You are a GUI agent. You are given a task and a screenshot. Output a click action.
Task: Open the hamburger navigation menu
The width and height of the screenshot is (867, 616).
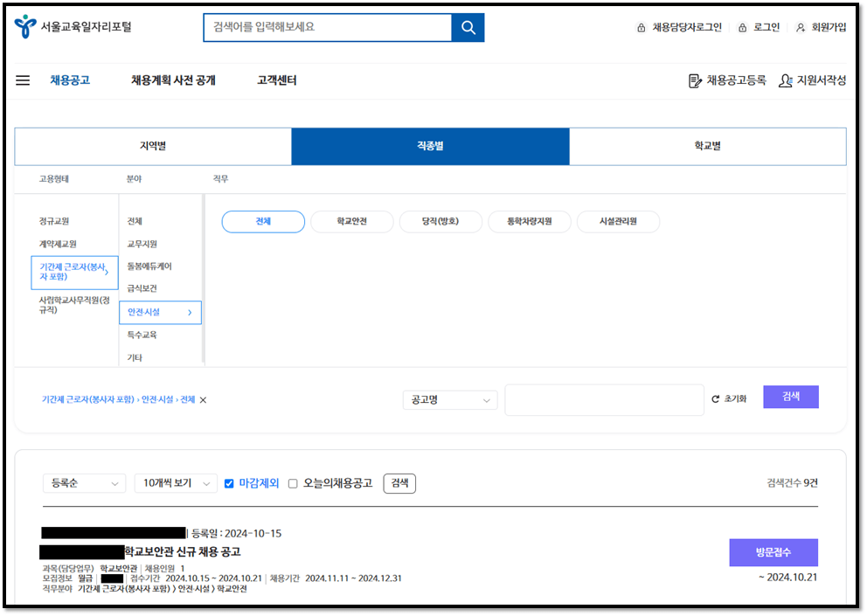(x=23, y=80)
